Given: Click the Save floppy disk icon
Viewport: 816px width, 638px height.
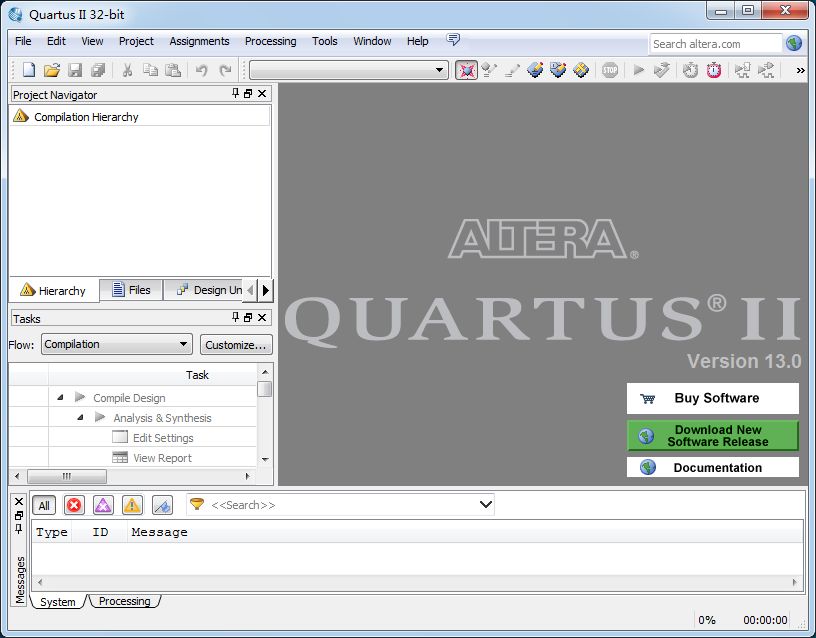Looking at the screenshot, I should coord(75,70).
